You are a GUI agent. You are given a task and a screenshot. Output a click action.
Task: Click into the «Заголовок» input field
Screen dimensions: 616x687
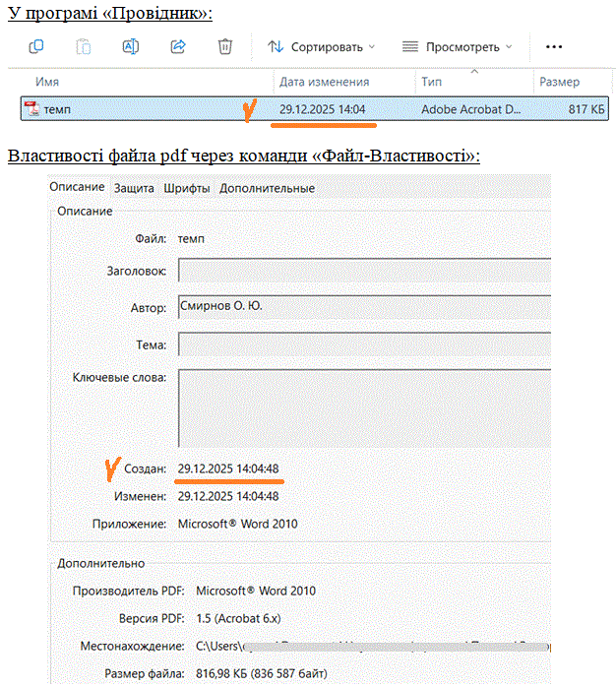(363, 271)
